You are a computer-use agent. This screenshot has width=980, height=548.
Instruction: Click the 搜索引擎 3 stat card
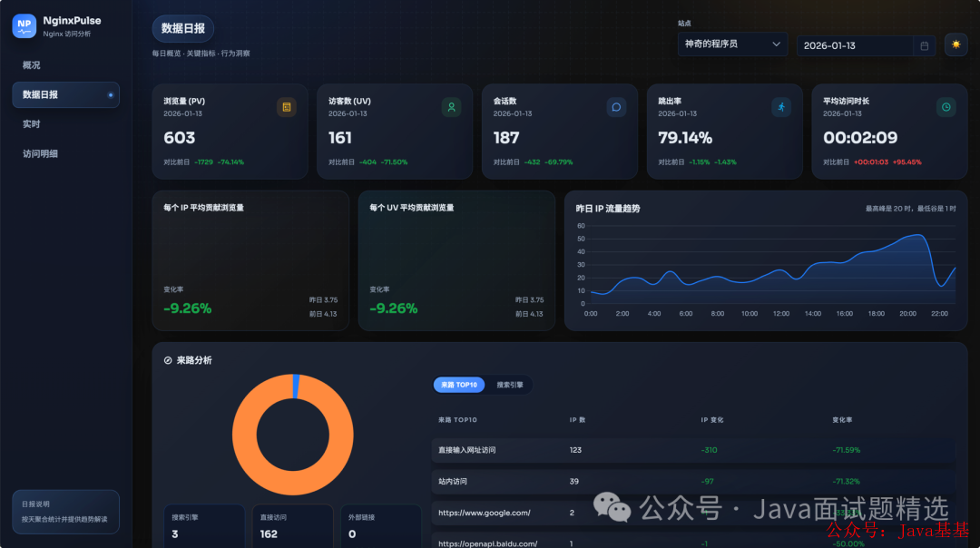(x=204, y=526)
